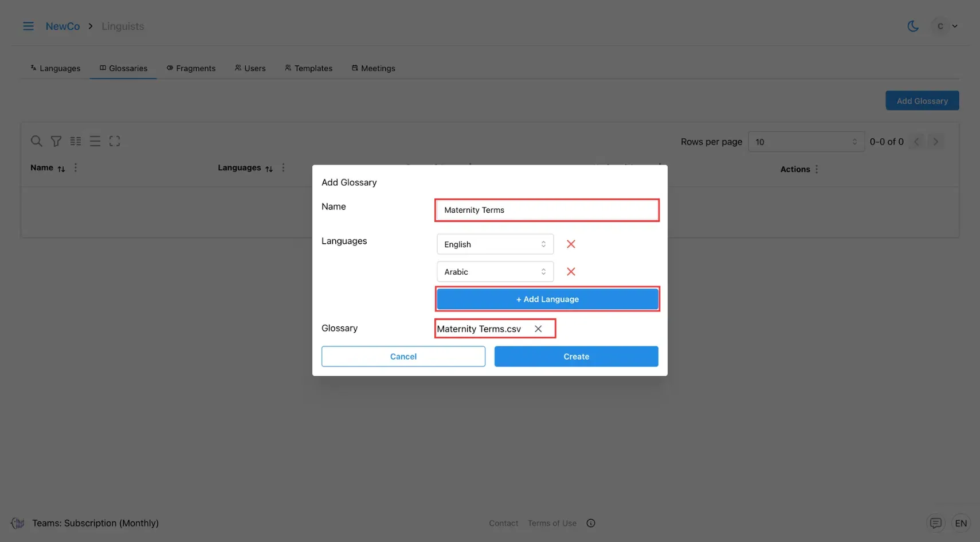Toggle table fullscreen icon
The height and width of the screenshot is (542, 980).
point(115,141)
